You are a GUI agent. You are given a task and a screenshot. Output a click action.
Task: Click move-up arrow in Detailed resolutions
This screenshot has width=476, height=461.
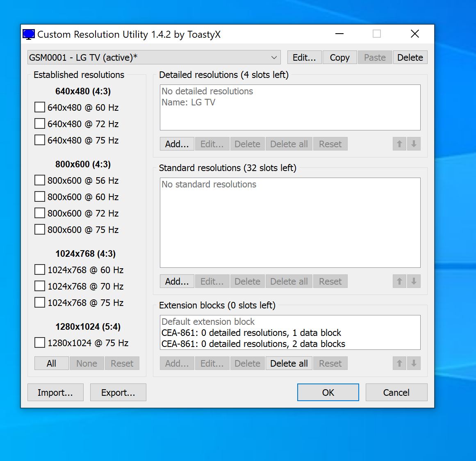click(399, 144)
